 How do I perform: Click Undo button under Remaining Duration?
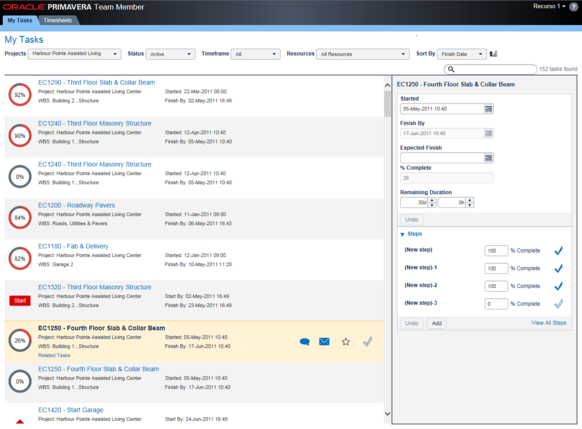pos(411,220)
